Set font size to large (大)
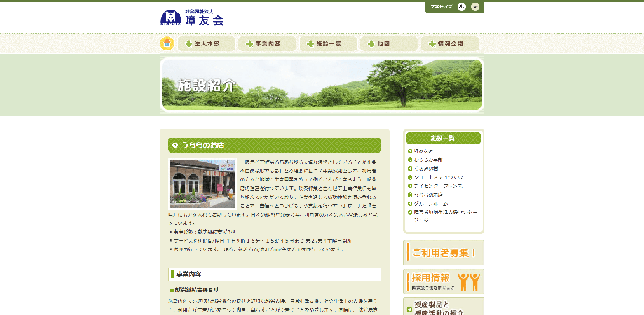This screenshot has width=644, height=315. point(474,7)
